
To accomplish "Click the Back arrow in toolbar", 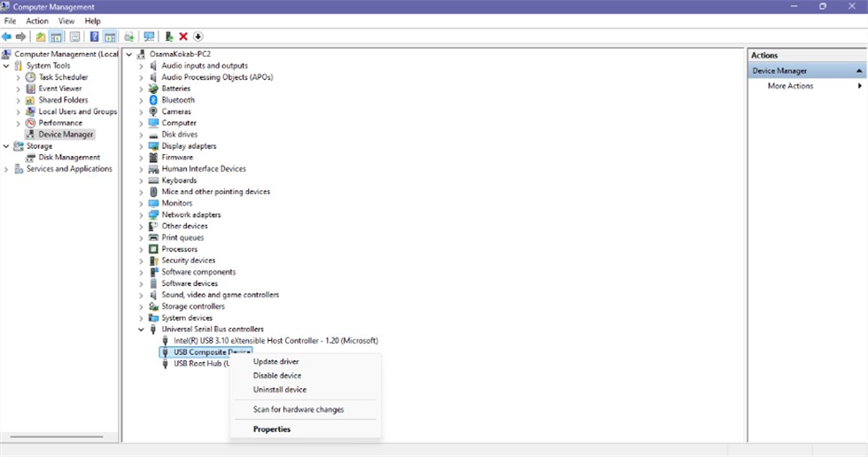I will coord(7,36).
